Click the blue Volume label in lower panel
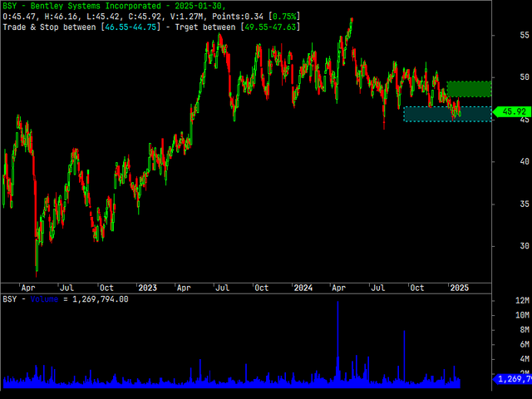Screen dimensions: 532x399 tap(44, 299)
